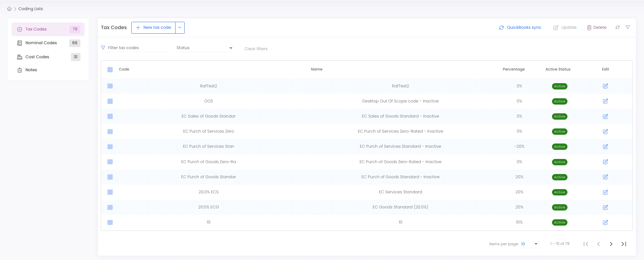Viewport: 644px width, 260px height.
Task: Click Clear filters
Action: pyautogui.click(x=256, y=49)
